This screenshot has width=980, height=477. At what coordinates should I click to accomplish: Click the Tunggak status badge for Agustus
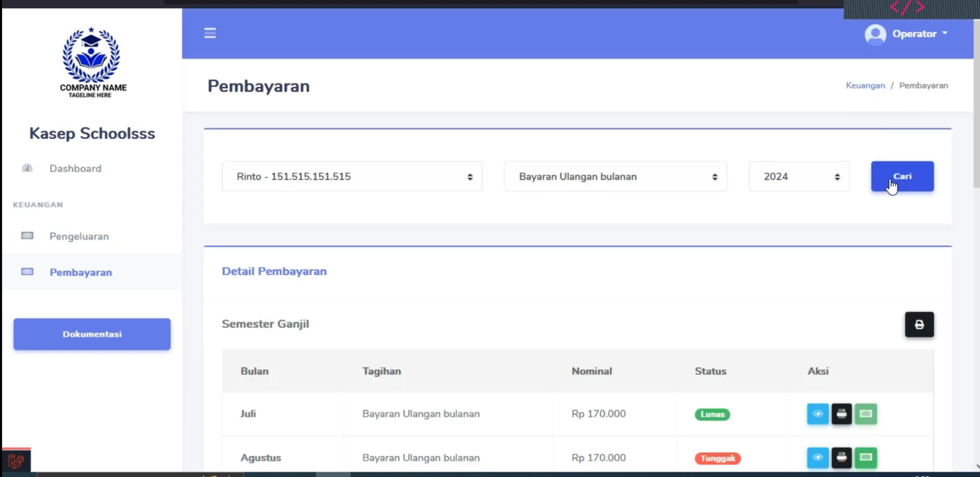pos(718,458)
